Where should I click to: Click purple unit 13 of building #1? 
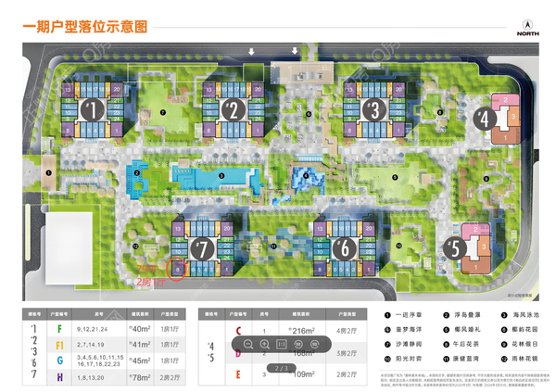68,89
